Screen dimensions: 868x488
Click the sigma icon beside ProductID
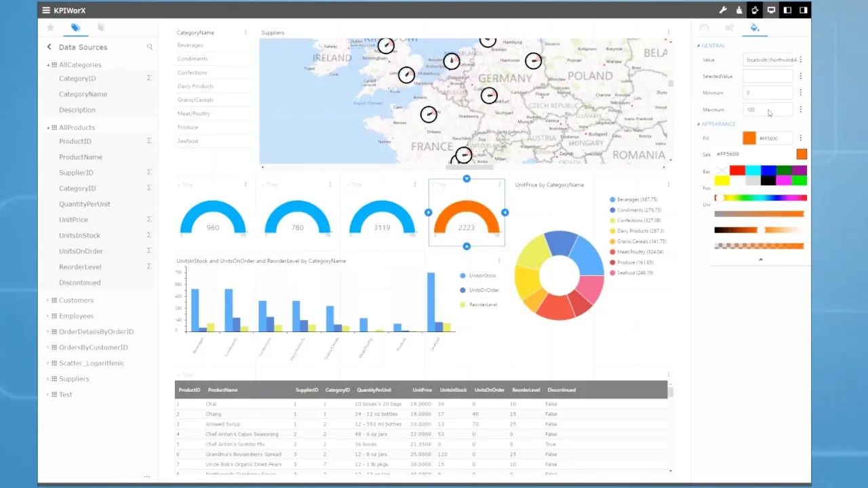pyautogui.click(x=149, y=141)
